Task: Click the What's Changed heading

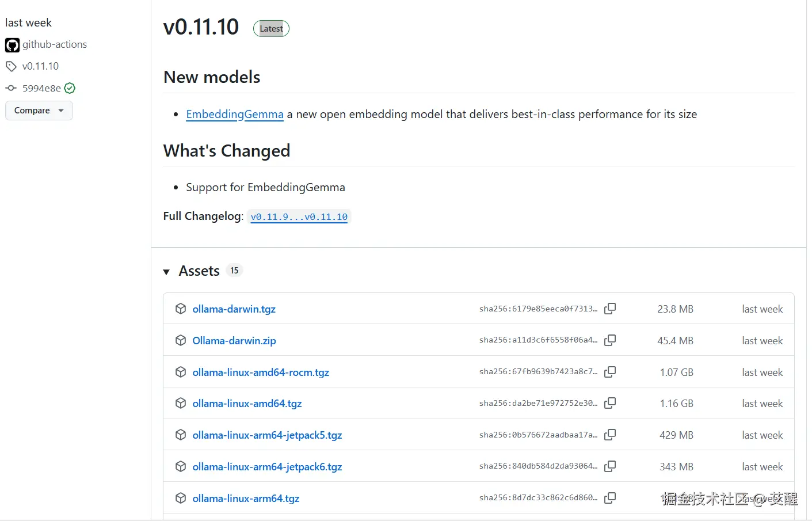Action: [227, 151]
